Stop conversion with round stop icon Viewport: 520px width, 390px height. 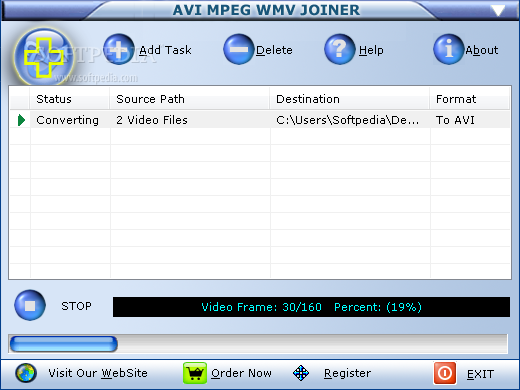click(x=30, y=305)
